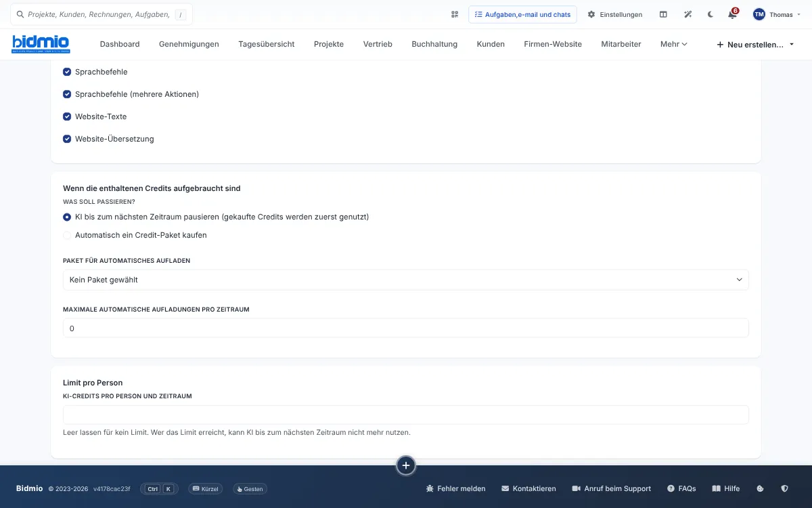812x508 pixels.
Task: Click the Ctrl K shortcut badge
Action: 160,488
